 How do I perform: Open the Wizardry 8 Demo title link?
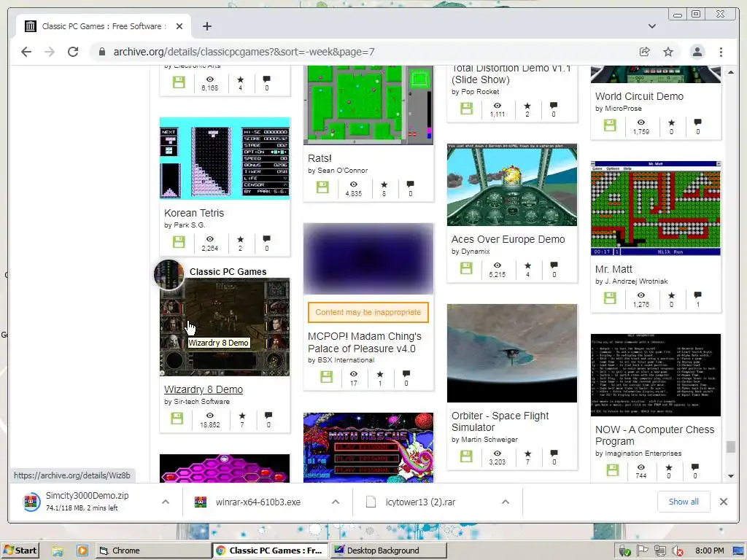coord(204,389)
